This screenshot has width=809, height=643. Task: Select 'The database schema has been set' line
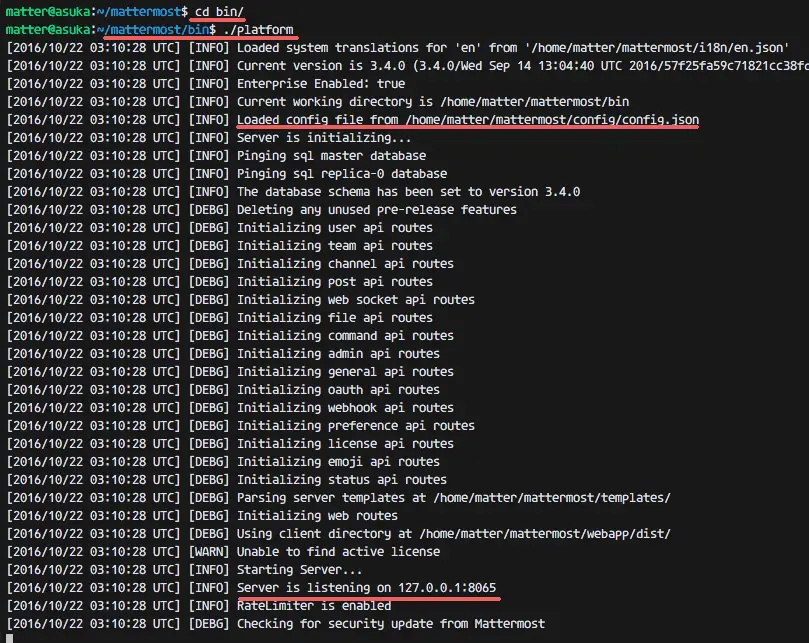(x=408, y=192)
